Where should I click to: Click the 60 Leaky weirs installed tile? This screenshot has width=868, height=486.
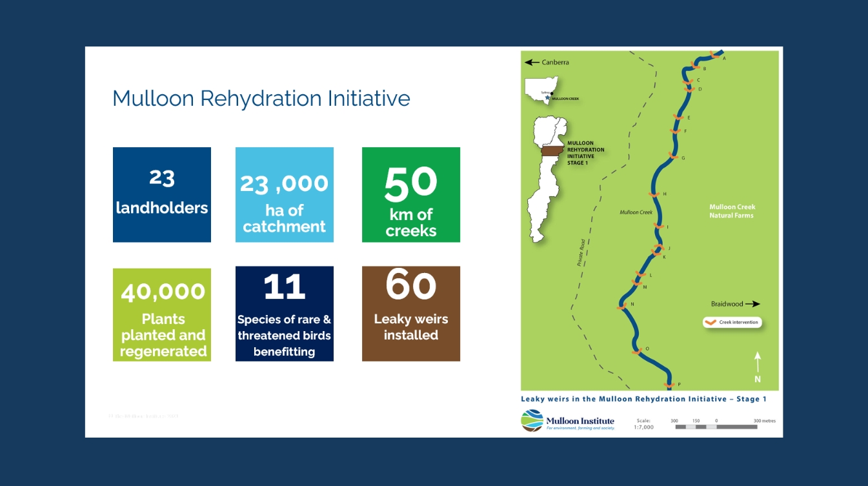click(410, 314)
